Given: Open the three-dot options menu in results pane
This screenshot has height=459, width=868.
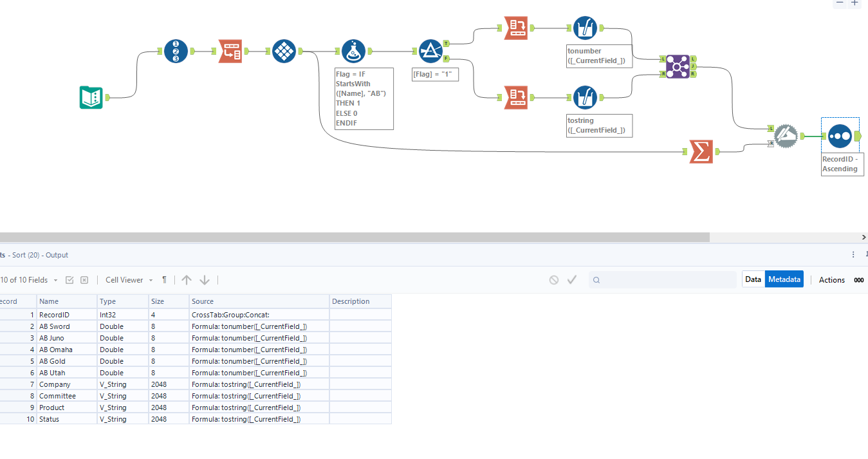Looking at the screenshot, I should (853, 254).
